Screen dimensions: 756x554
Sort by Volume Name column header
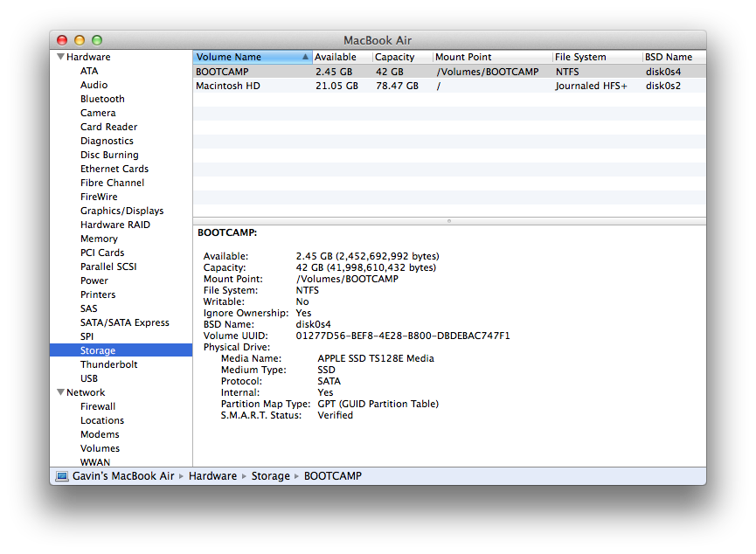click(253, 57)
